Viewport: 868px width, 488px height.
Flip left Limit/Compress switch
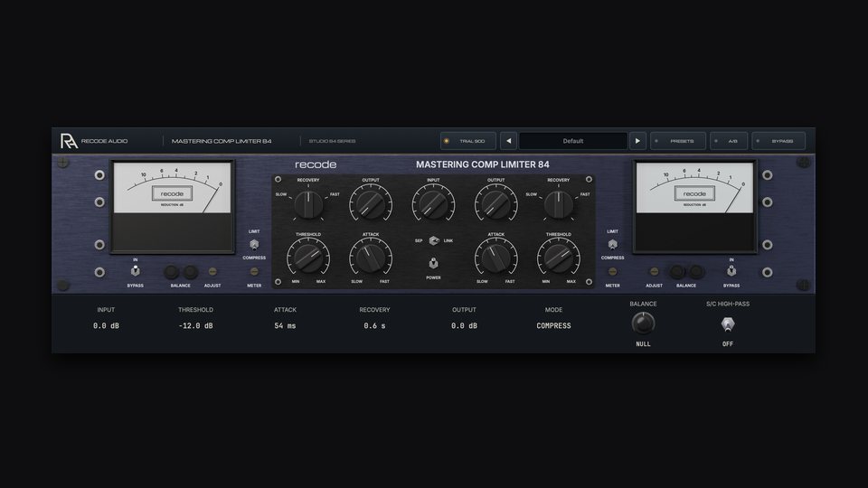point(254,244)
